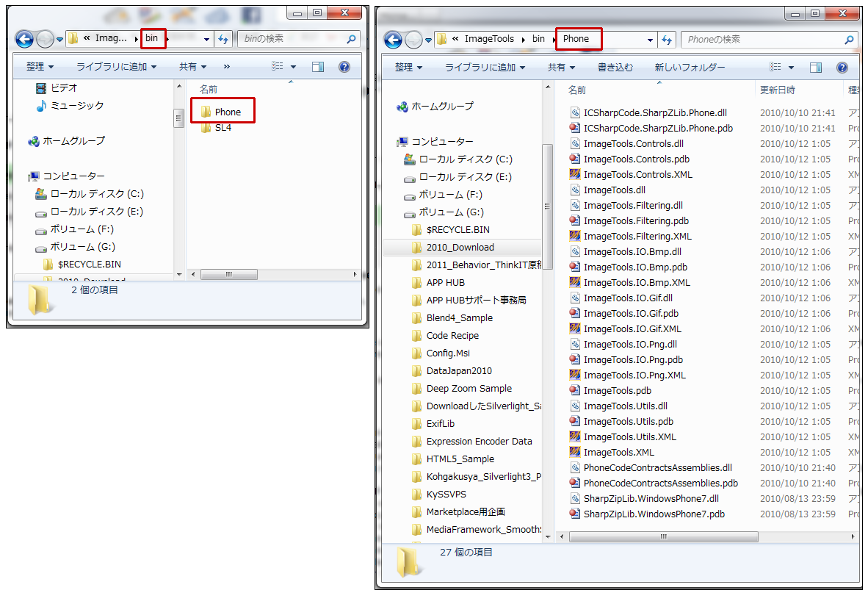This screenshot has height=593, width=868.
Task: Open ライブラリに追加 menu in Phone window
Action: click(x=485, y=68)
